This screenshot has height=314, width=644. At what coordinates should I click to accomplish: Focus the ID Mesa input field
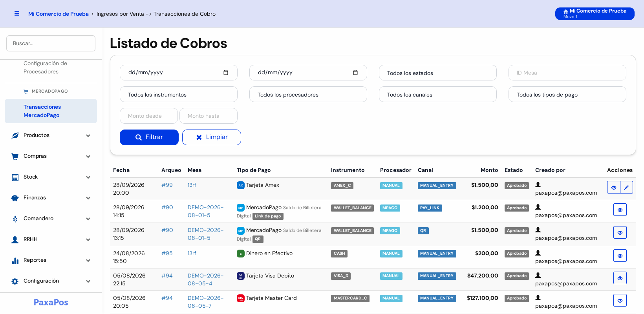click(567, 73)
